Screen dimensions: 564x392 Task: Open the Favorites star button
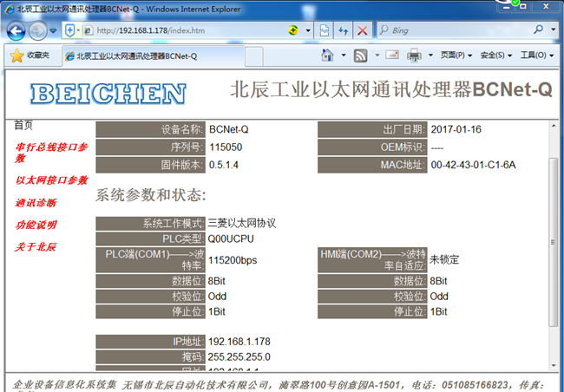tap(30, 56)
